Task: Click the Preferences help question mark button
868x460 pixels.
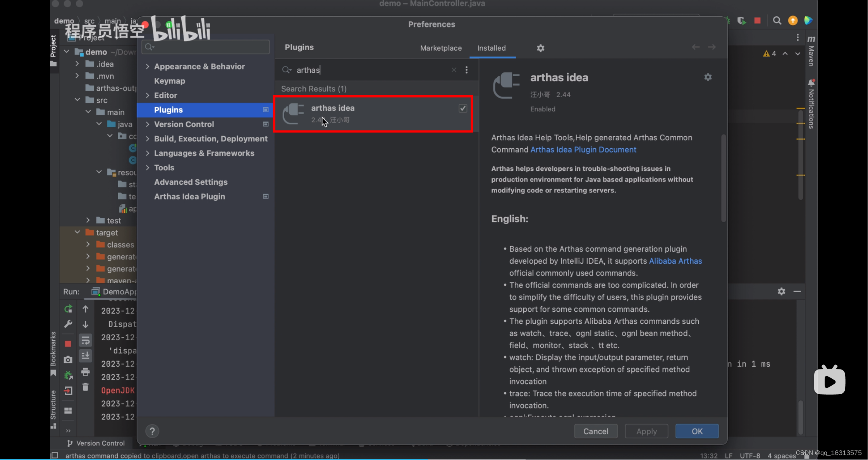Action: coord(152,431)
